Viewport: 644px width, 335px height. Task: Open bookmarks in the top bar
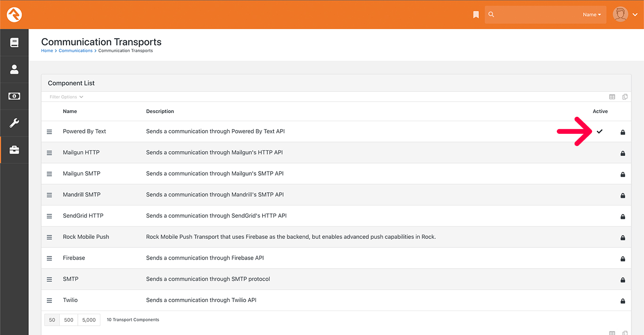[x=476, y=14]
